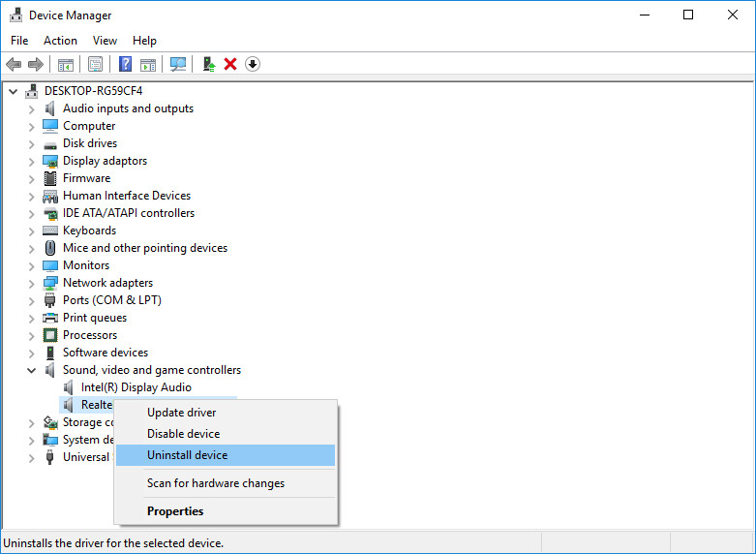
Task: Select Human Interface Devices label
Action: coord(127,196)
